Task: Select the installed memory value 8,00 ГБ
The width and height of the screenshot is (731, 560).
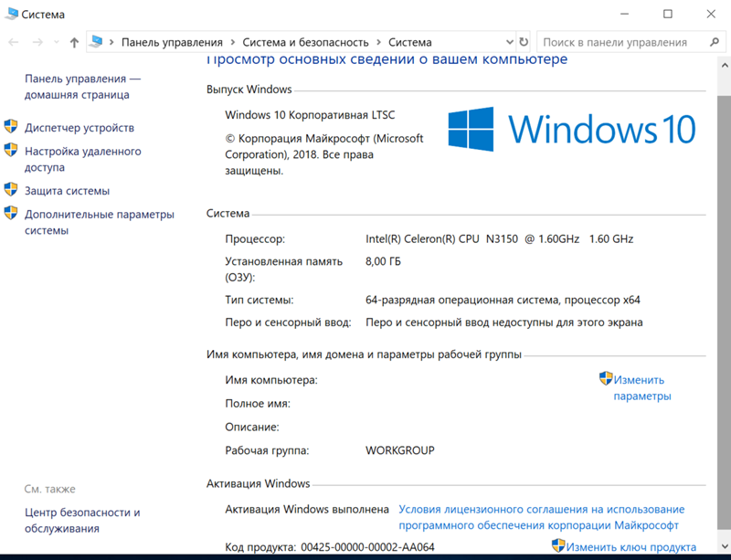Action: (x=383, y=261)
